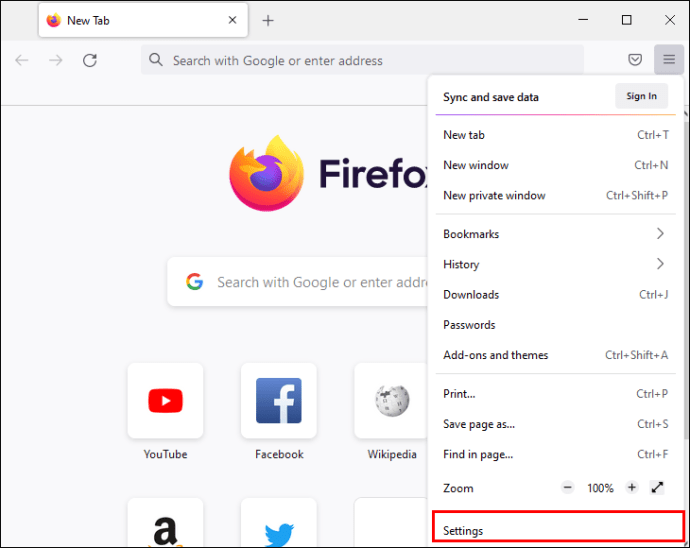Select Find in page... menu item
This screenshot has height=548, width=690.
point(555,454)
